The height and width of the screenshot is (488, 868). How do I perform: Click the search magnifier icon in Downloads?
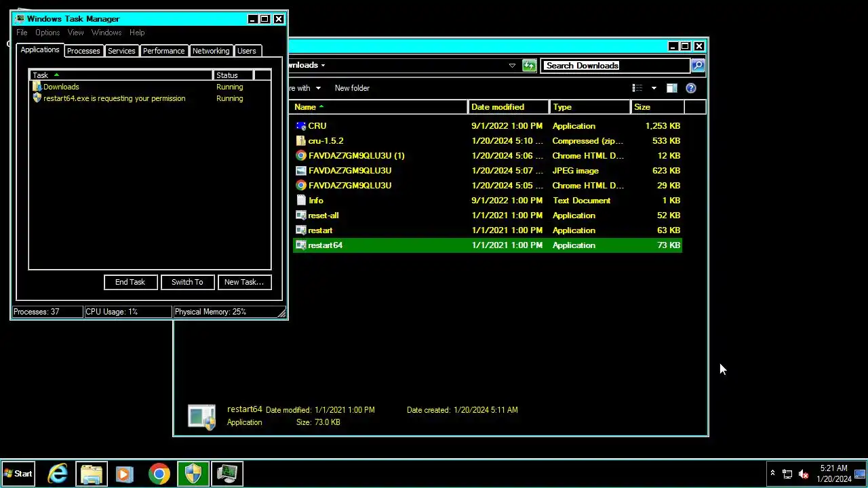pos(698,66)
